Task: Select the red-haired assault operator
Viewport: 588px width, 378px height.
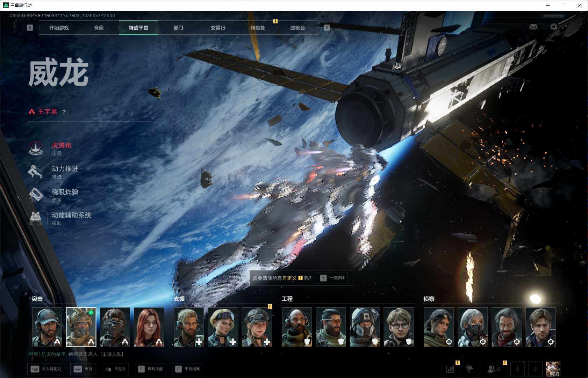Action: (149, 327)
